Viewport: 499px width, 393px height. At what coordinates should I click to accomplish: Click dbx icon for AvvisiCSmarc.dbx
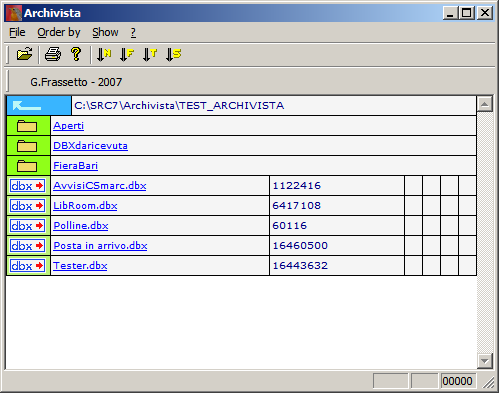click(27, 186)
